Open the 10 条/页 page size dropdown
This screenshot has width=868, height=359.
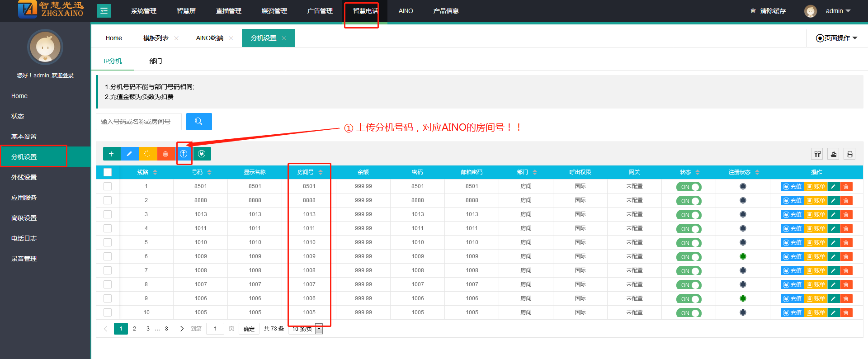pyautogui.click(x=307, y=329)
